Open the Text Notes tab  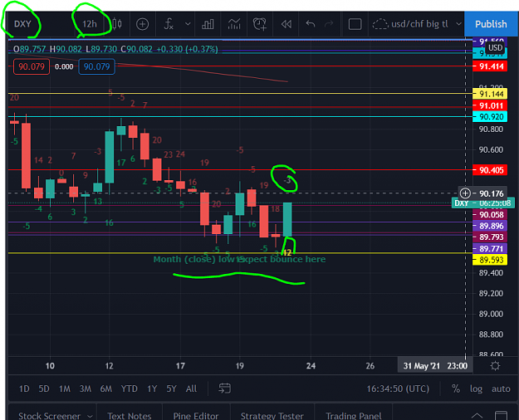coord(129,416)
